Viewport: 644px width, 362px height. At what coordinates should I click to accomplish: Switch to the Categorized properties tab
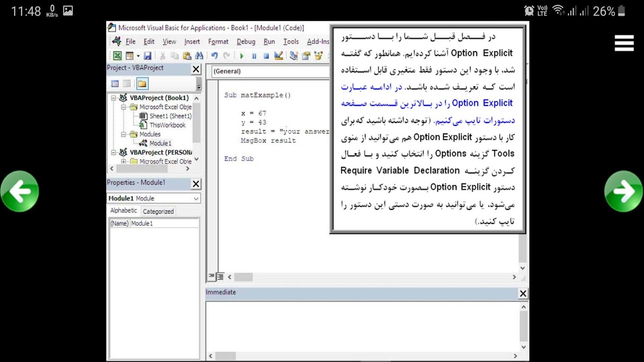point(158,211)
